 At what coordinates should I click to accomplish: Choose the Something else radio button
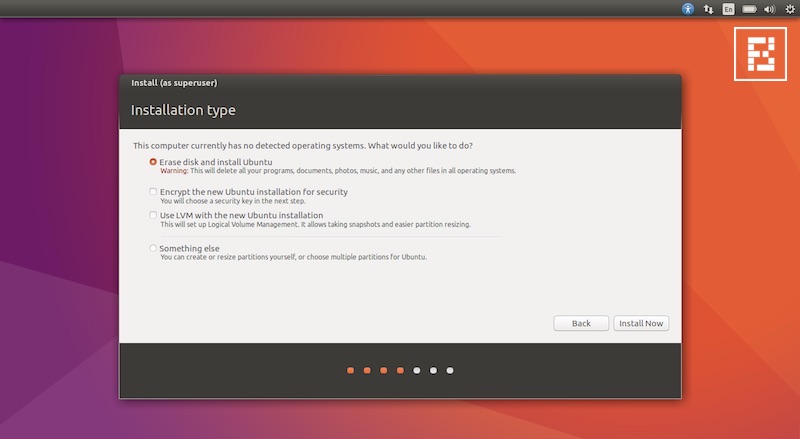click(153, 248)
